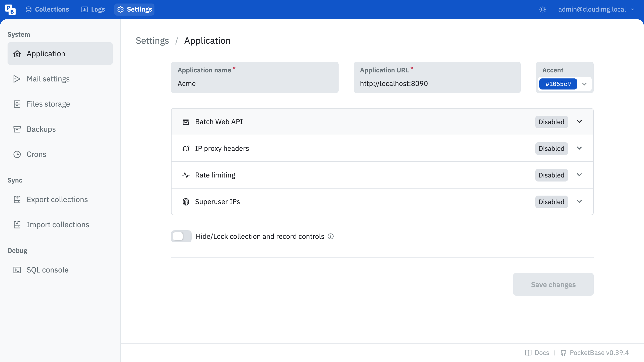Open the Accent color dropdown arrow

584,84
